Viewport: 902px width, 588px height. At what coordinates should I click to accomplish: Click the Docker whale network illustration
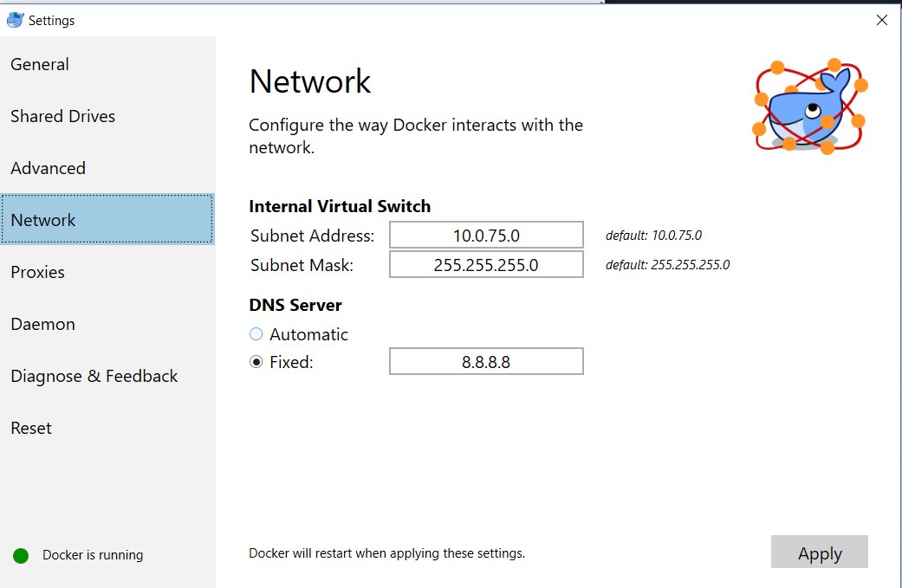point(810,107)
